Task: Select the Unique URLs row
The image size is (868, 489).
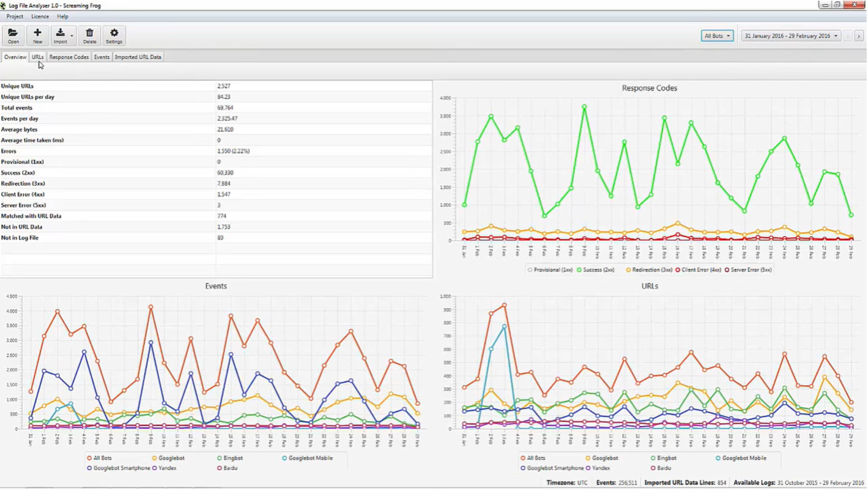Action: pos(216,86)
